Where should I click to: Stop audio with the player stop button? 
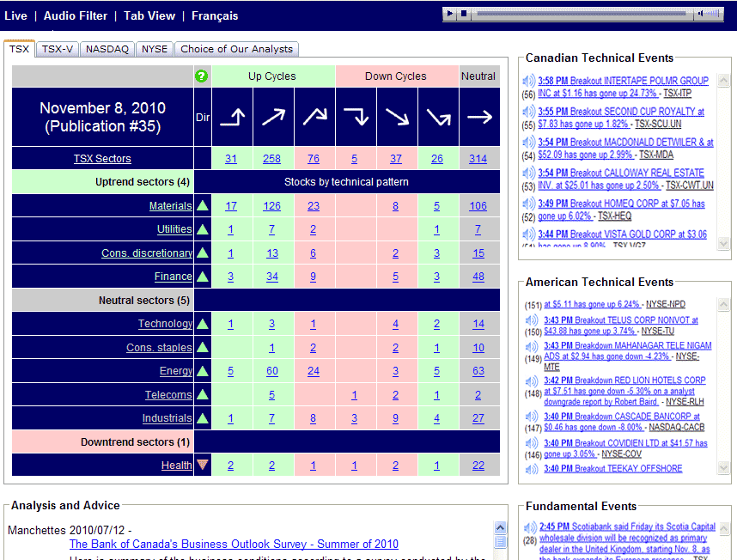coord(464,14)
